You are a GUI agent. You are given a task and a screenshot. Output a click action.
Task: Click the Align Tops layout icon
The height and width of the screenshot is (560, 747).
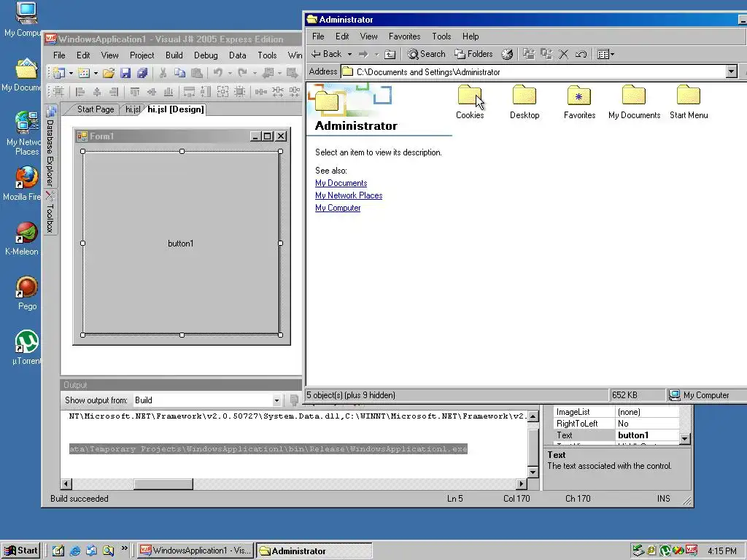[x=135, y=91]
